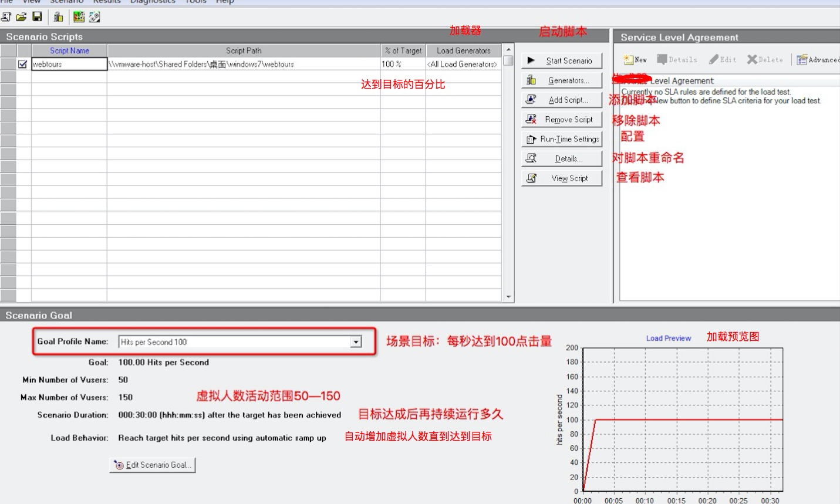Uncheck the webtours script checkbox
This screenshot has height=504, width=840.
tap(23, 64)
